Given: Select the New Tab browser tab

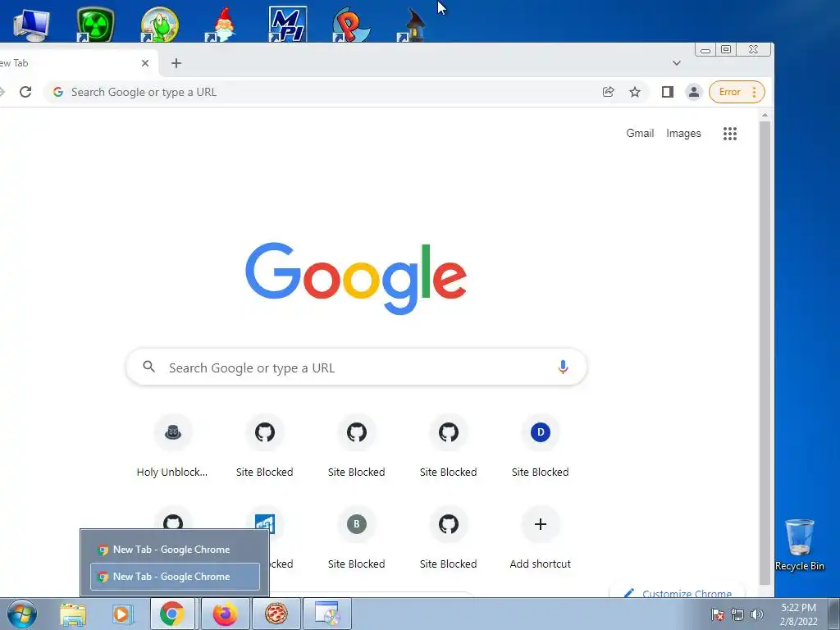Looking at the screenshot, I should coord(70,63).
